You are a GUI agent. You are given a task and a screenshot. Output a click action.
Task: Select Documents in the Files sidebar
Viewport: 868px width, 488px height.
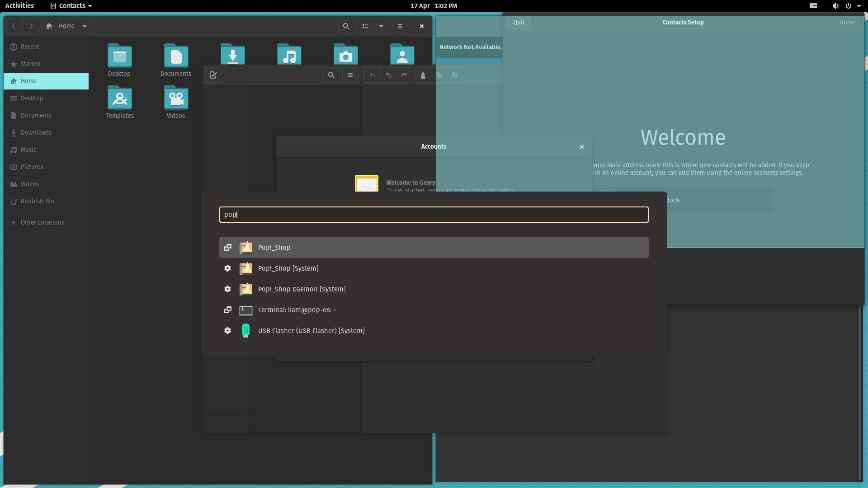pos(46,116)
